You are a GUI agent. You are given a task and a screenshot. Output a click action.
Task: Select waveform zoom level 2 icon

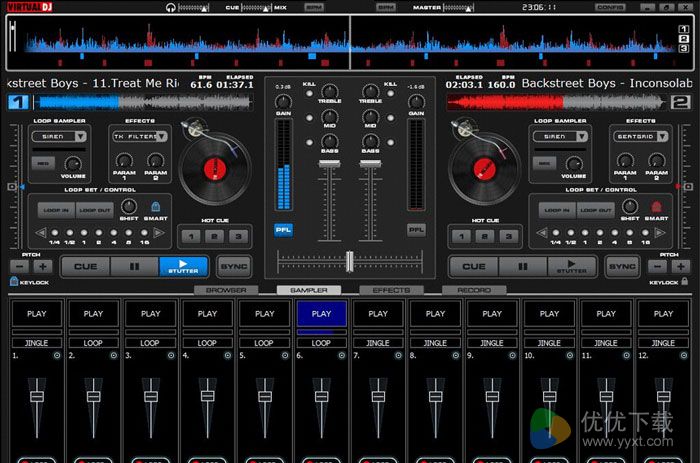[683, 39]
